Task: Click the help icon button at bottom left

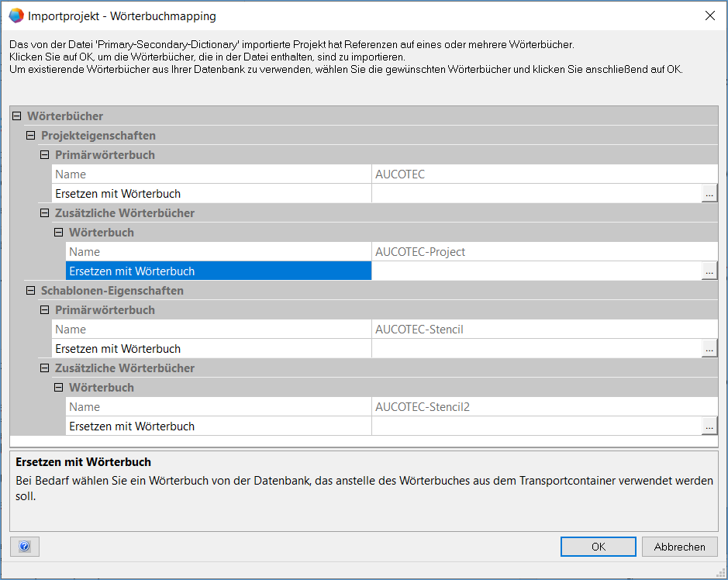Action: (x=24, y=547)
